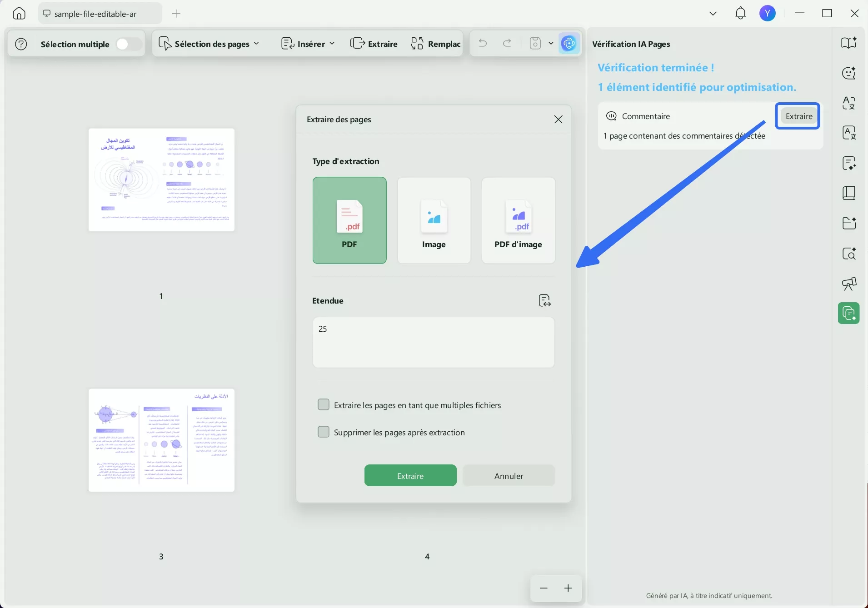Switch to sample-file-editable-ar tab

(x=100, y=14)
